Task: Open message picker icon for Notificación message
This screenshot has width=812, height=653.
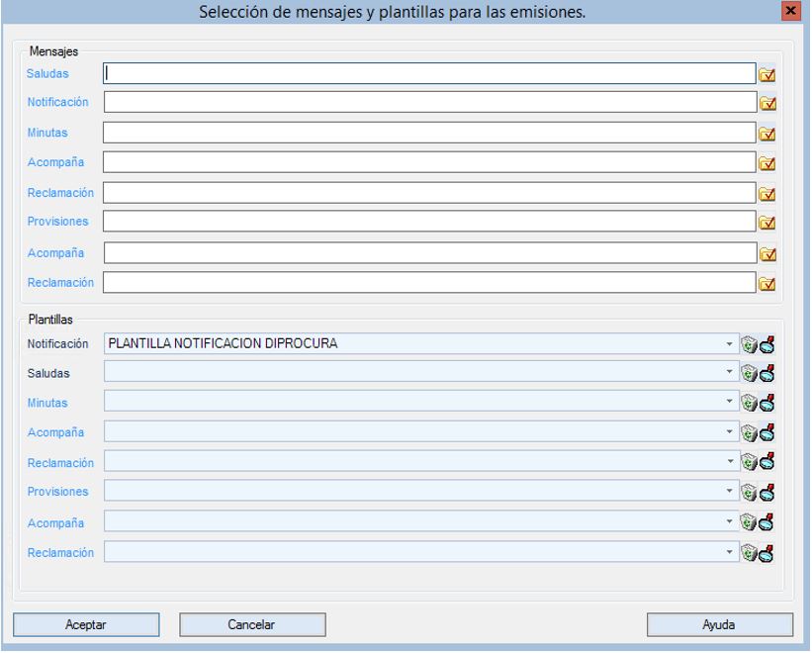Action: click(x=767, y=104)
